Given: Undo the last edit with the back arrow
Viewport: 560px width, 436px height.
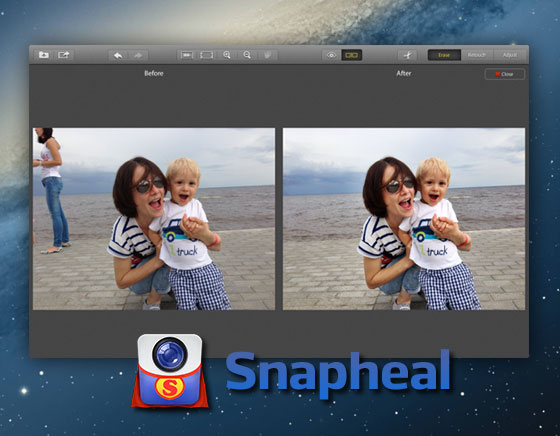Looking at the screenshot, I should point(118,55).
